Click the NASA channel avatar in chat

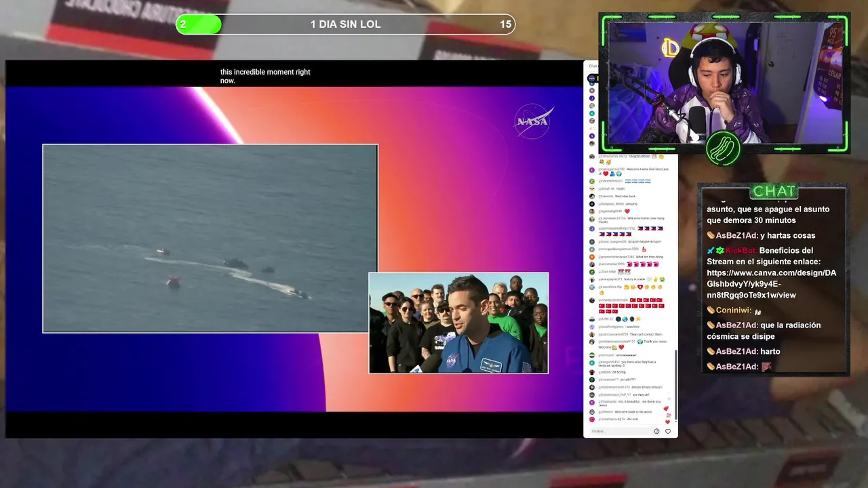coord(591,79)
